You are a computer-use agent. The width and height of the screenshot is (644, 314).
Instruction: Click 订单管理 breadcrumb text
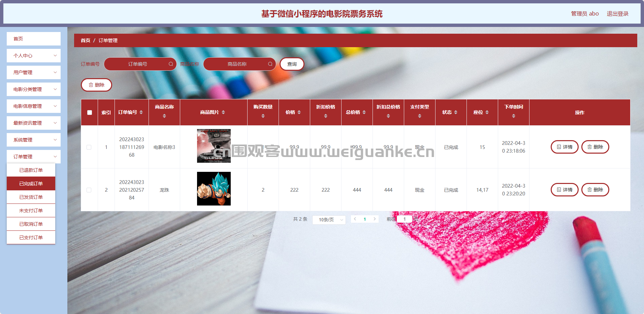point(108,40)
